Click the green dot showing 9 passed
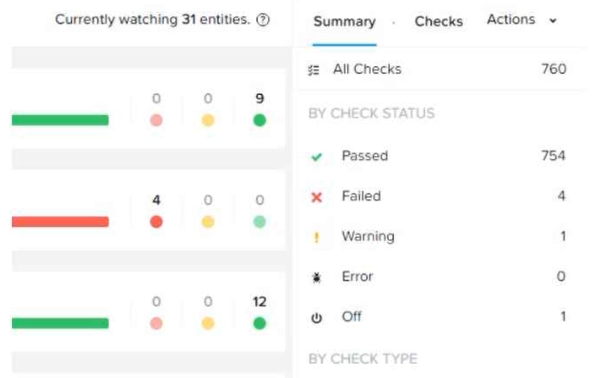This screenshot has height=378, width=593. pos(259,120)
